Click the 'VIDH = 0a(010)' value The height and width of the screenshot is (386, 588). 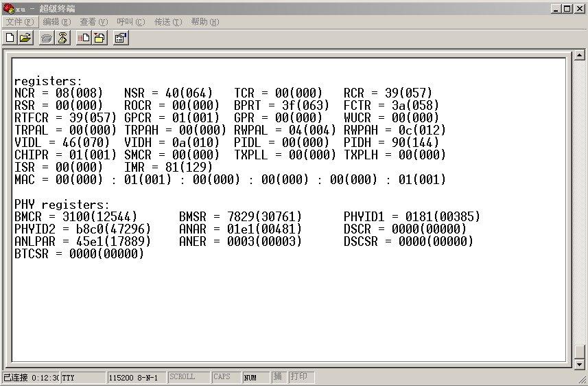[x=172, y=143]
